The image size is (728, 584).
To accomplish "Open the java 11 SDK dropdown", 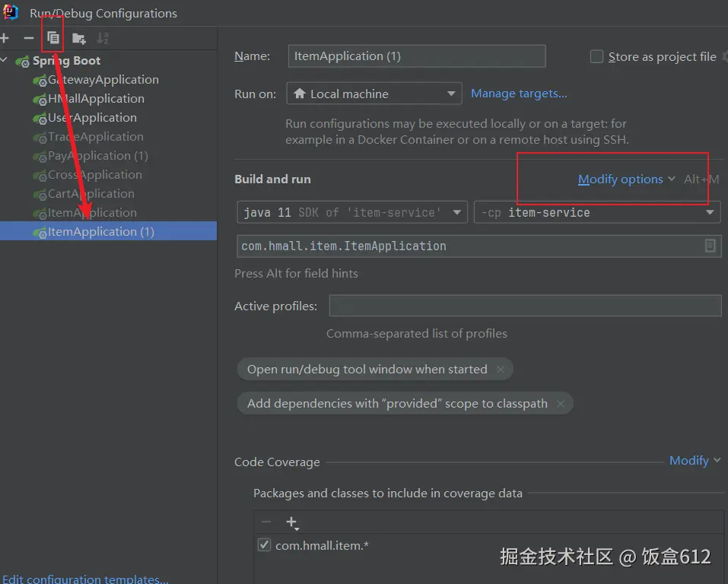I will pos(352,212).
